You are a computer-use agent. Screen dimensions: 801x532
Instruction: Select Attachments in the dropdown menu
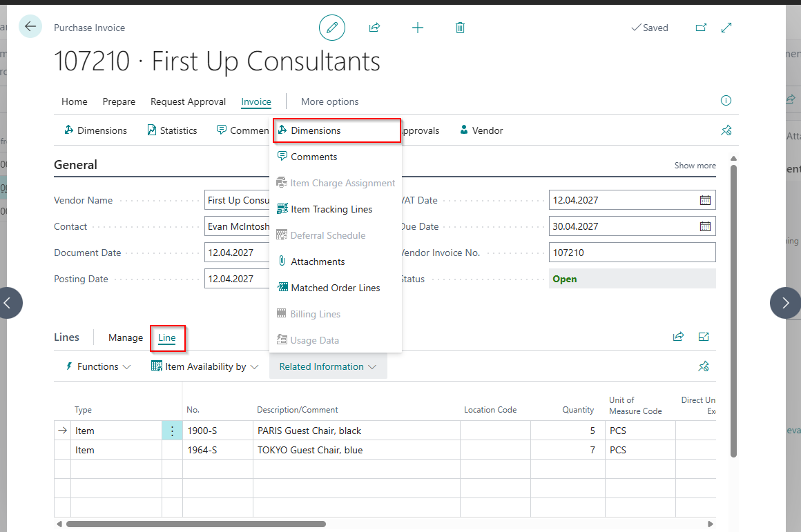click(x=336, y=262)
